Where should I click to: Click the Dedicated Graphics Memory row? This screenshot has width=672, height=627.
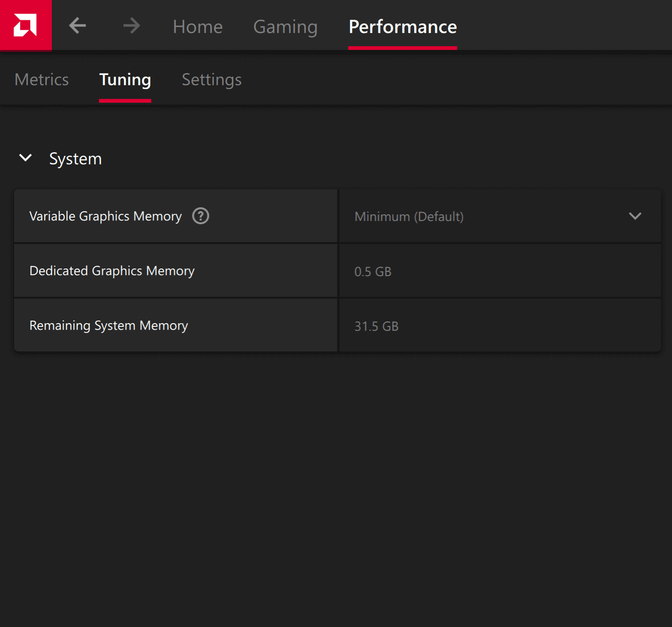coord(112,270)
